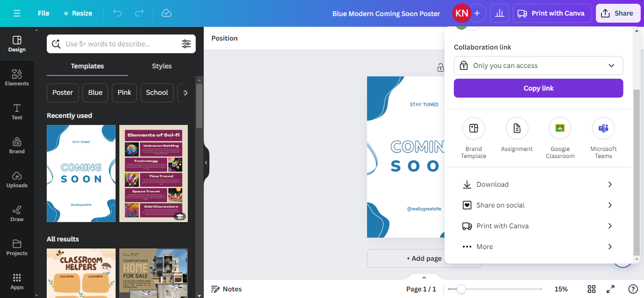Select the Classroom Helpers template thumbnail
This screenshot has height=298, width=644.
[81, 273]
